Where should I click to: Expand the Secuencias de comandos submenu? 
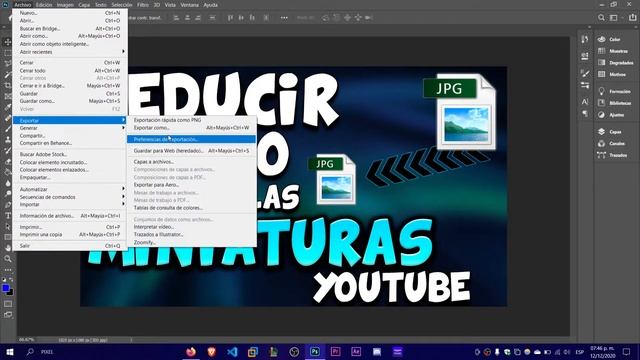point(70,197)
